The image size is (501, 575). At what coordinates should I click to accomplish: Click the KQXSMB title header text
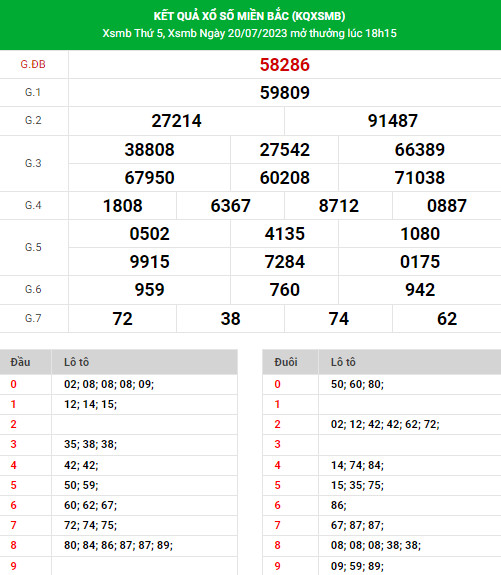tap(249, 16)
